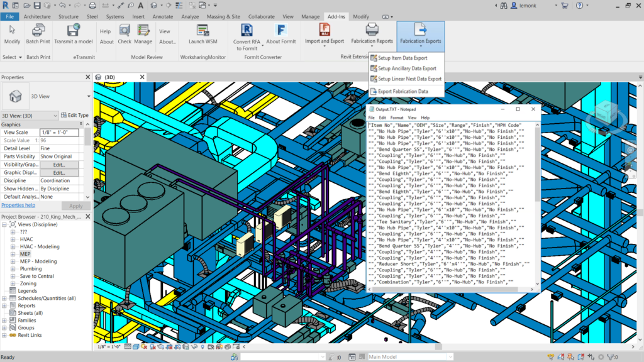Screen dimensions: 644x362
Task: Expand the Plumbing views node
Action: [x=13, y=269]
